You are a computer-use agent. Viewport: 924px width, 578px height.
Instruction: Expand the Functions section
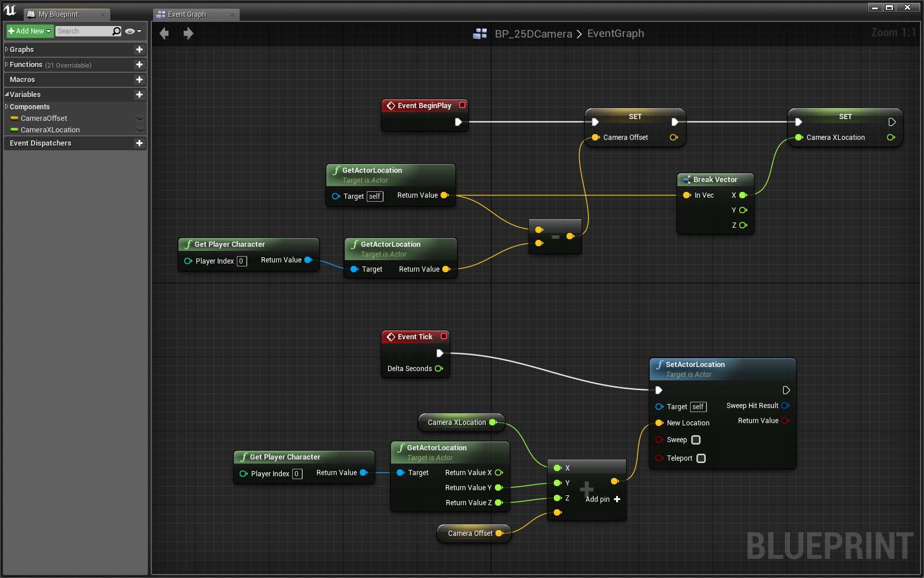(x=6, y=65)
